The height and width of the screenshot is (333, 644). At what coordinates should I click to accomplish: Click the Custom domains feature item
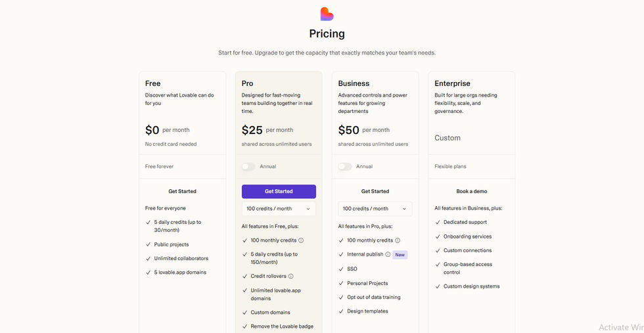(x=270, y=313)
